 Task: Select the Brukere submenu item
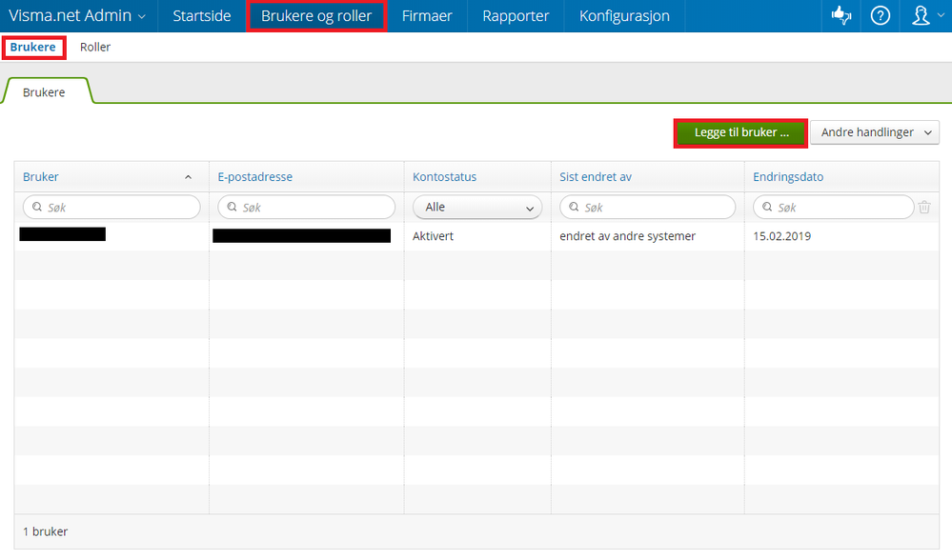[x=32, y=48]
